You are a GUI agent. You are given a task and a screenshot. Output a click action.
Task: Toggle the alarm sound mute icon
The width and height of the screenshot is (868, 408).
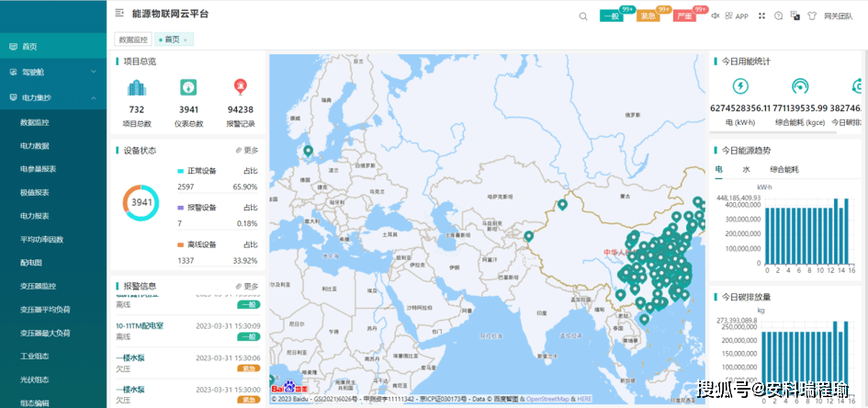[x=716, y=16]
